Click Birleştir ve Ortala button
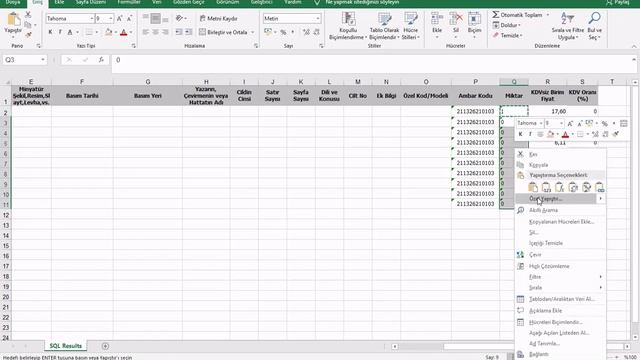The image size is (640, 360). pyautogui.click(x=224, y=32)
